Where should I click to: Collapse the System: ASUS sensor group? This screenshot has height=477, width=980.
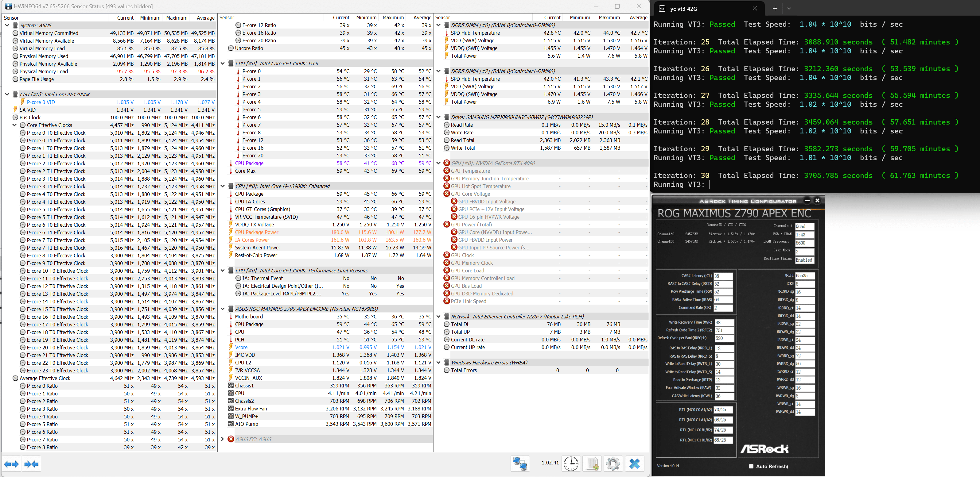[x=7, y=25]
